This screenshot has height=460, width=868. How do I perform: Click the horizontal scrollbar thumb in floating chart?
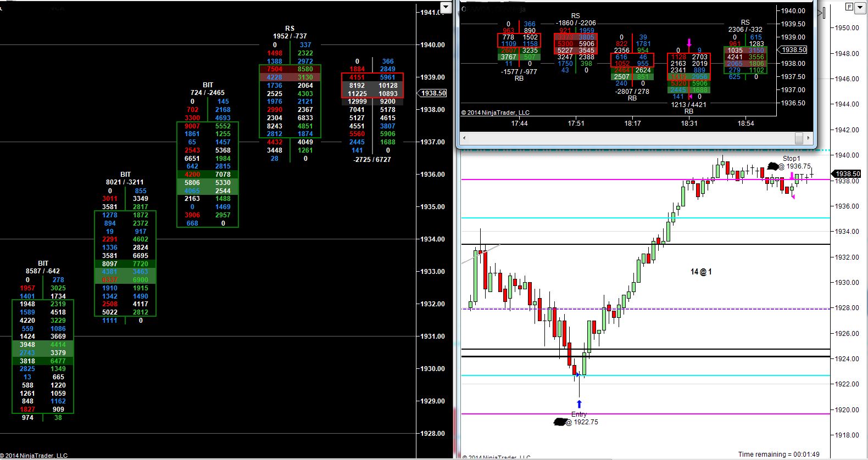point(799,138)
